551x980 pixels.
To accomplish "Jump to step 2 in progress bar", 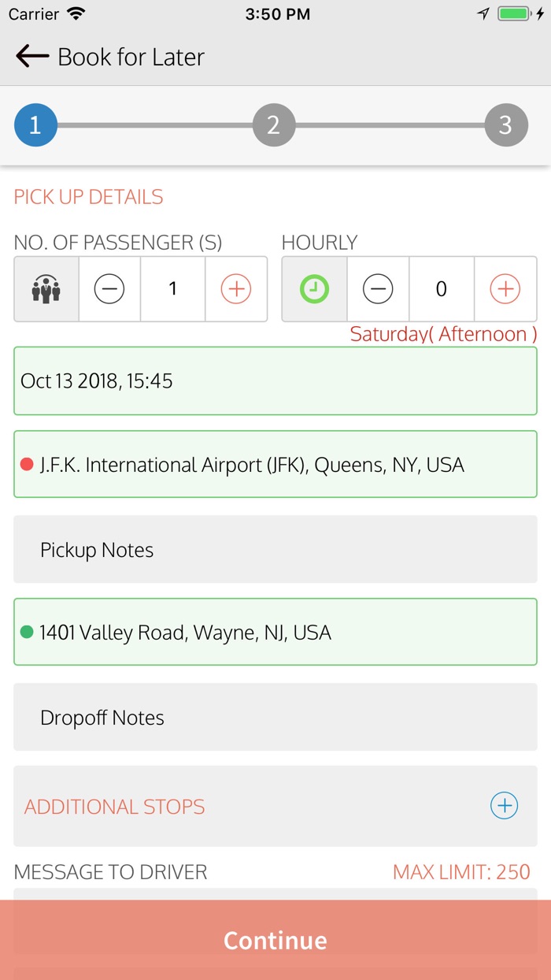I will point(273,124).
